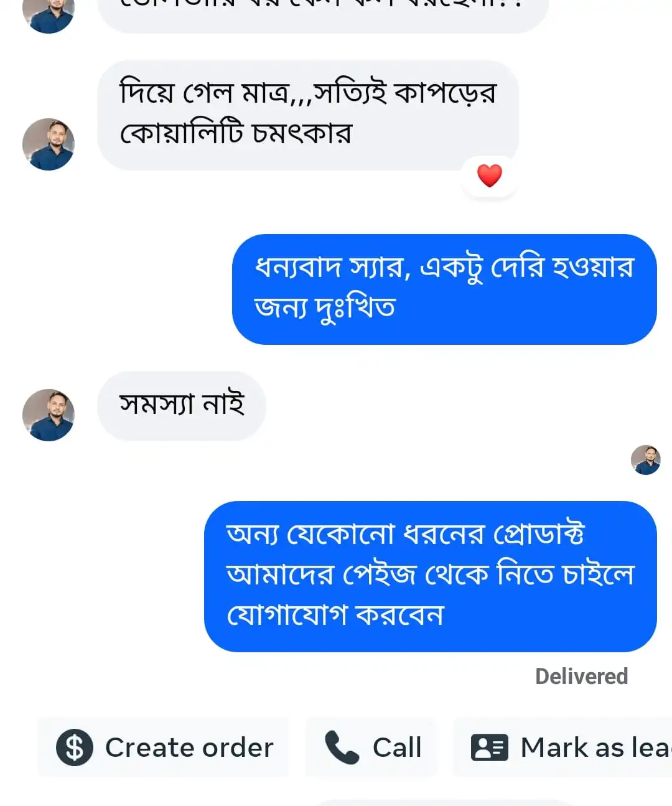The width and height of the screenshot is (672, 806).
Task: Tap avatar next to 'সমস্যা নাই' message
Action: coord(49,415)
